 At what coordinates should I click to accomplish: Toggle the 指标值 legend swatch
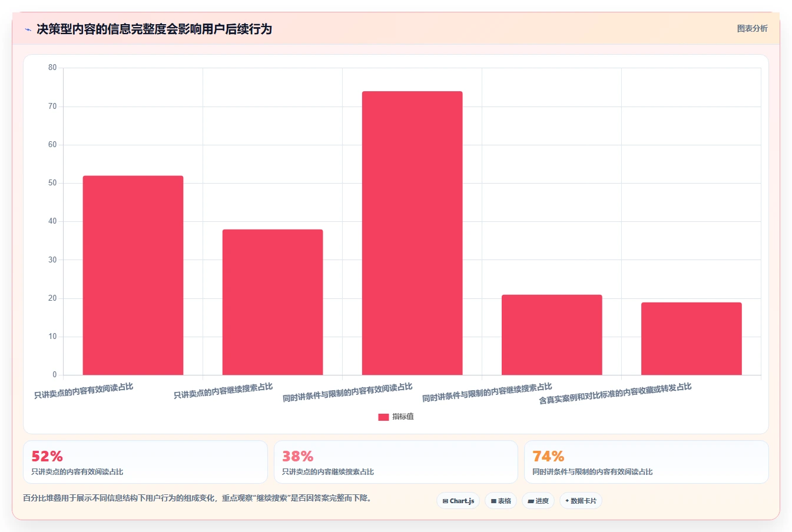click(383, 417)
